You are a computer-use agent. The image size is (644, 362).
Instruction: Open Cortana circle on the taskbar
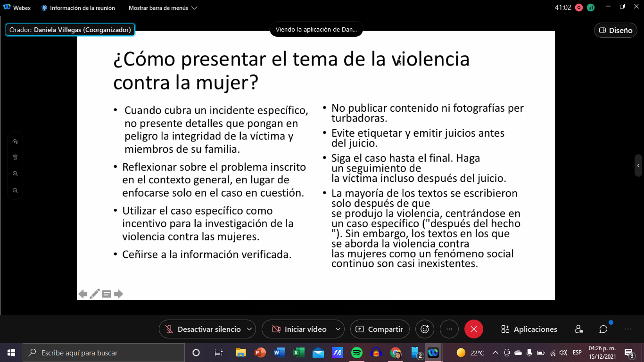click(x=196, y=353)
